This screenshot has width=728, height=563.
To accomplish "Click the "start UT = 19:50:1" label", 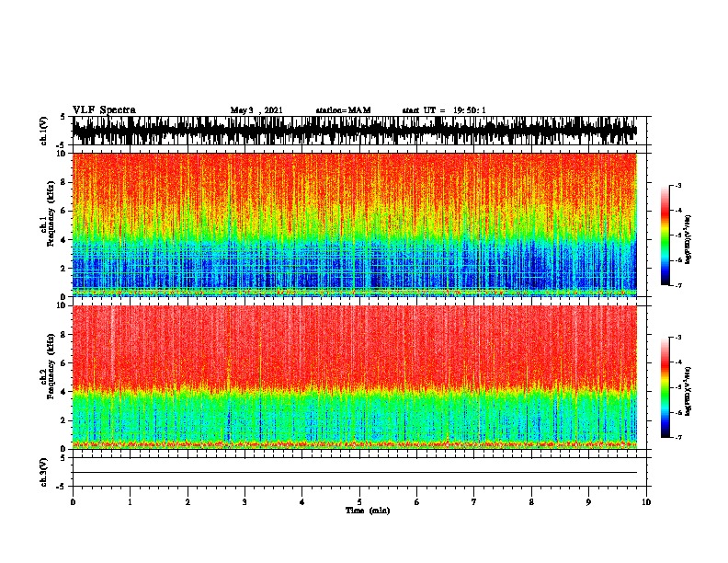I will click(x=444, y=110).
